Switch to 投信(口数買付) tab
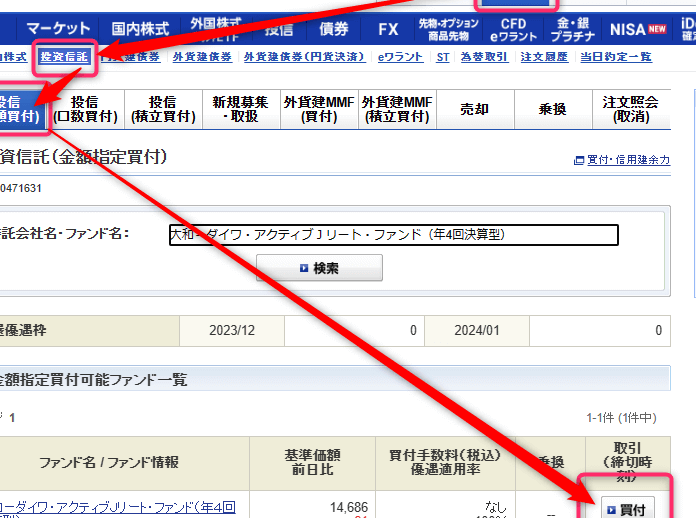This screenshot has width=696, height=518. (x=86, y=109)
